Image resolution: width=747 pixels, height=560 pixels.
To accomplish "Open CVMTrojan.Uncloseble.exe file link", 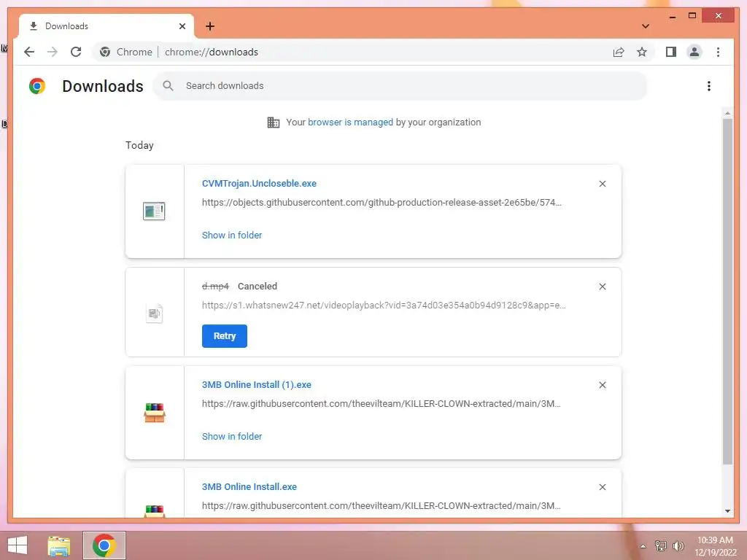I will [x=259, y=184].
